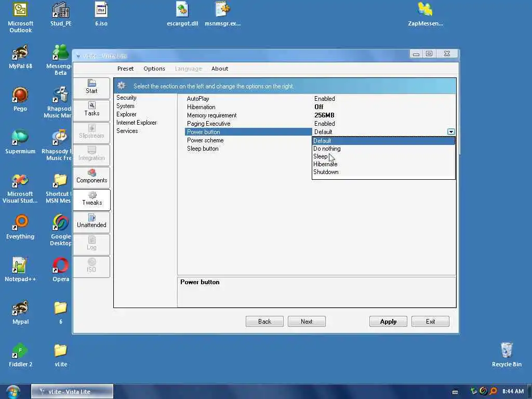The height and width of the screenshot is (399, 532).
Task: Open the Unattended section in sidebar
Action: pos(91,221)
